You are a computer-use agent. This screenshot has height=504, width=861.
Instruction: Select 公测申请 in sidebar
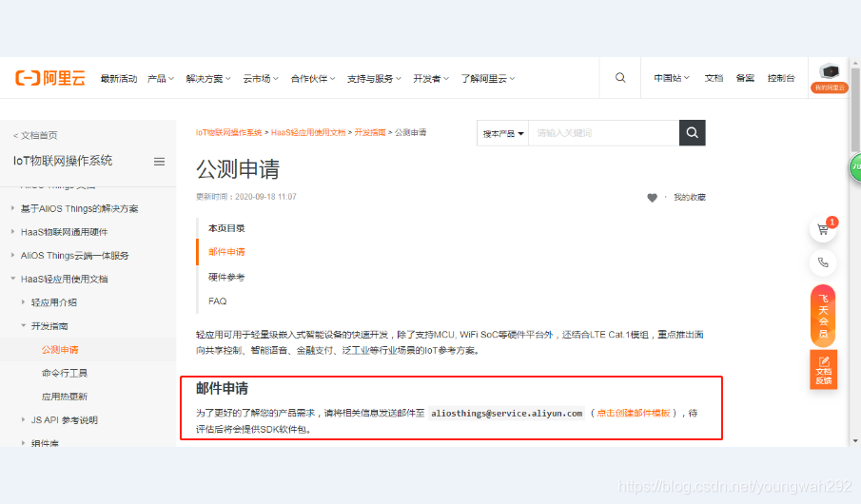(60, 350)
